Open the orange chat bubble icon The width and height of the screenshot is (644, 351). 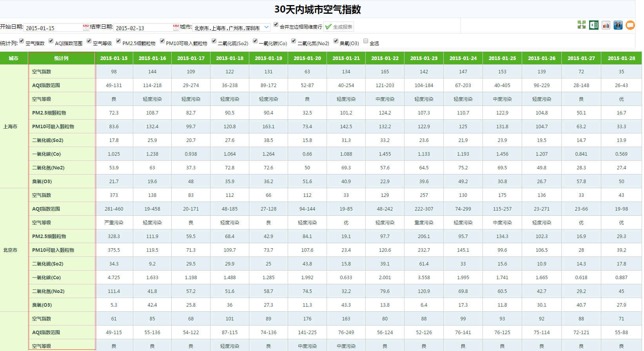click(630, 25)
